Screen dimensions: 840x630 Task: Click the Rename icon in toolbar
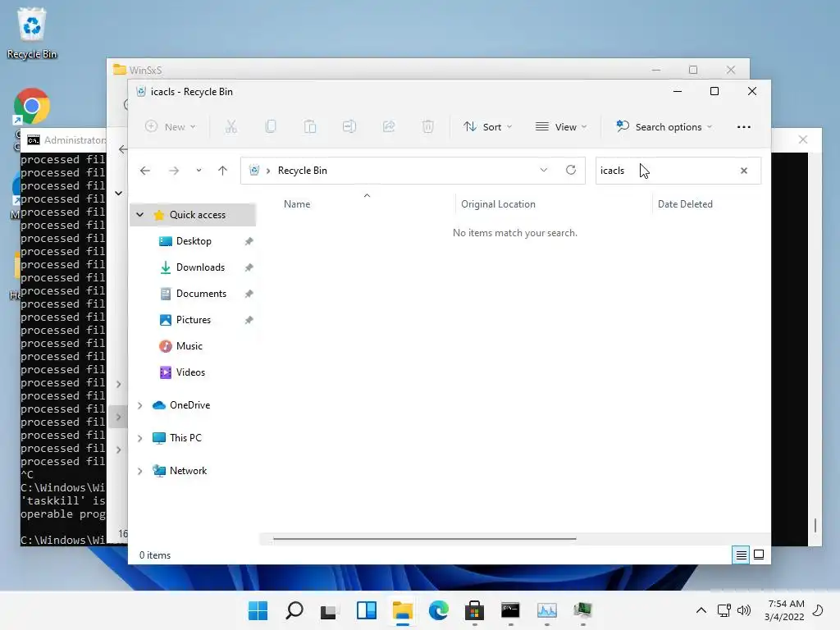(x=349, y=127)
